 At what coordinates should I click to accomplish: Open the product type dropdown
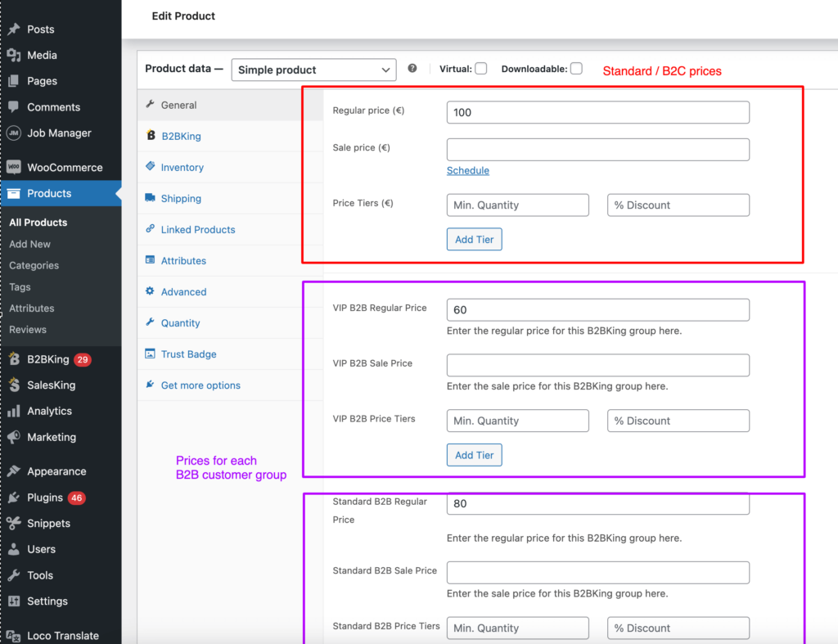[313, 70]
